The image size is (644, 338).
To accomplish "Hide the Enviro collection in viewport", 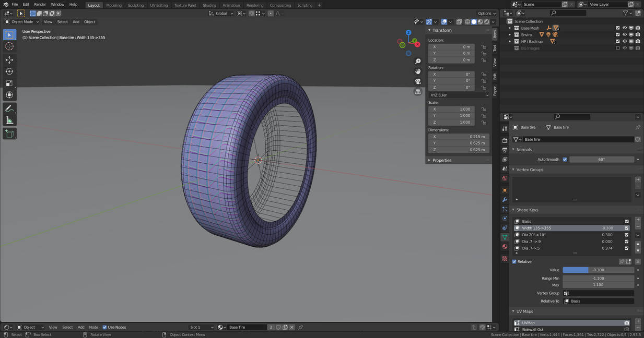I will [624, 35].
